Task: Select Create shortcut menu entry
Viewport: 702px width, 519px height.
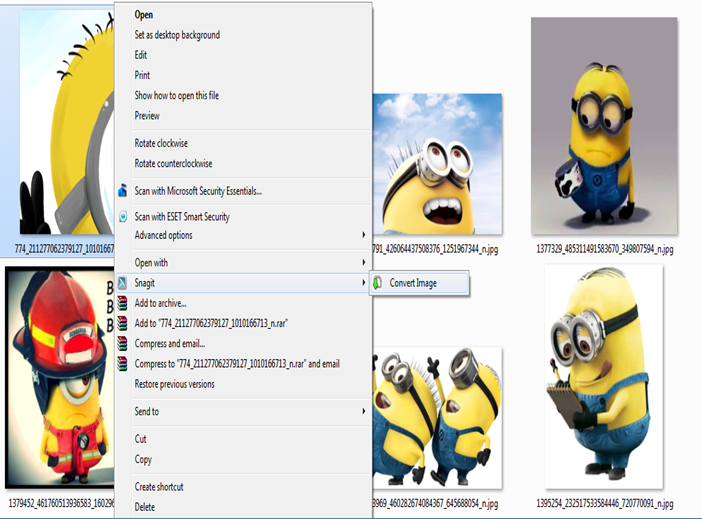Action: coord(159,487)
